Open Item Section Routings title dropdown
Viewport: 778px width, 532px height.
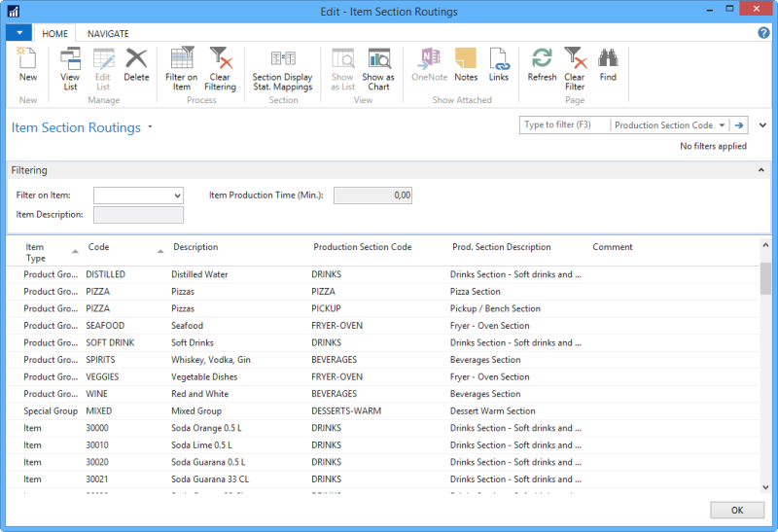[151, 127]
